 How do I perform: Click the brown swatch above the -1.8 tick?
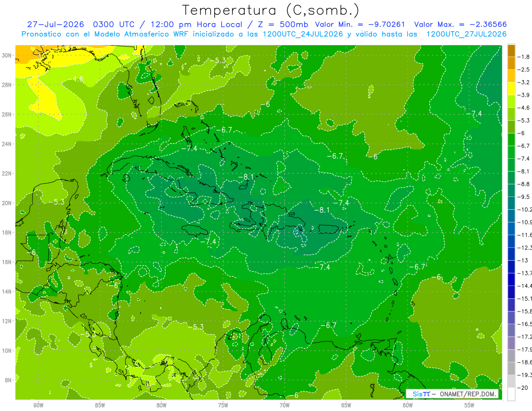click(x=511, y=51)
